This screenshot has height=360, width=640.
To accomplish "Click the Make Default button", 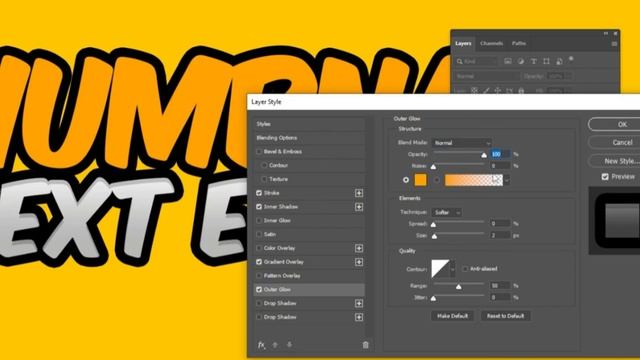I will (452, 316).
